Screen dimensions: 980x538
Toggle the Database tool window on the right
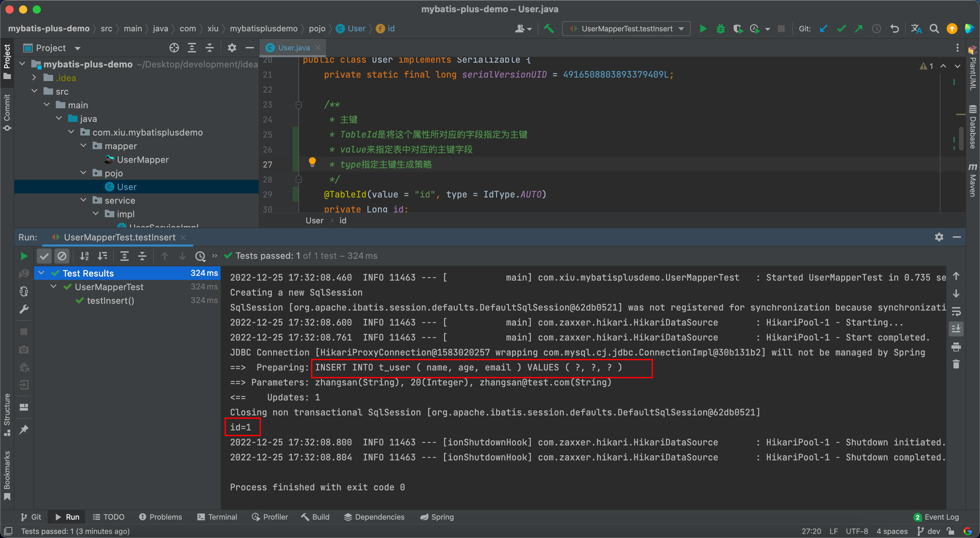click(973, 126)
